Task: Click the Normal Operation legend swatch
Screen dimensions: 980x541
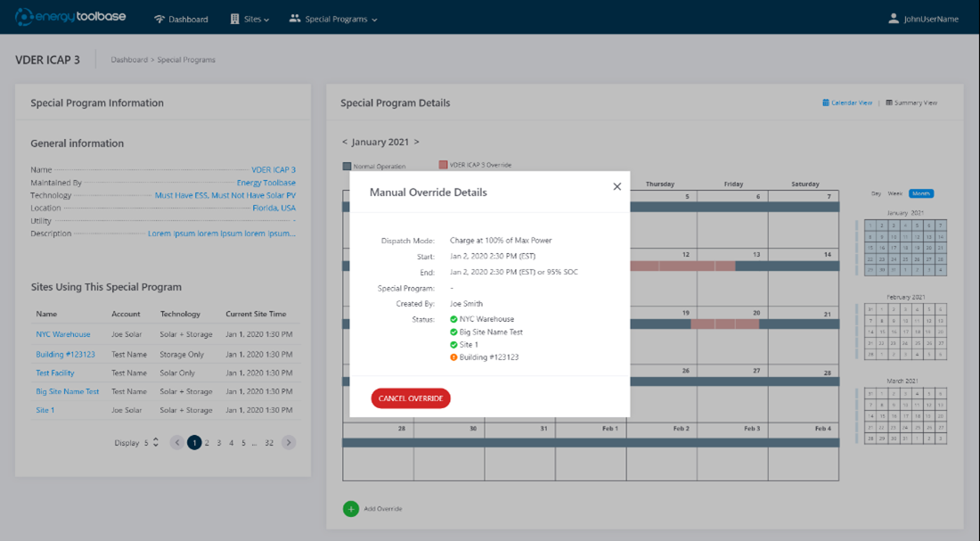Action: pyautogui.click(x=347, y=167)
